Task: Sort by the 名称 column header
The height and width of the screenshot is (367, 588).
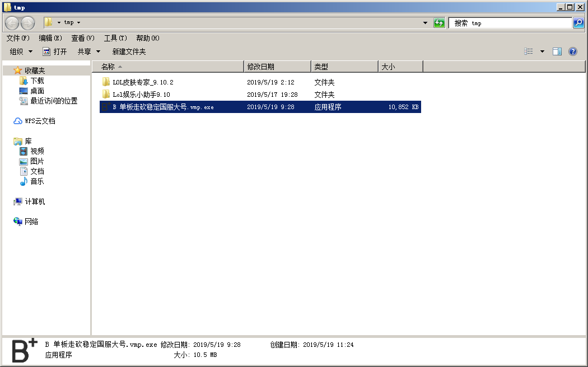Action: tap(168, 67)
